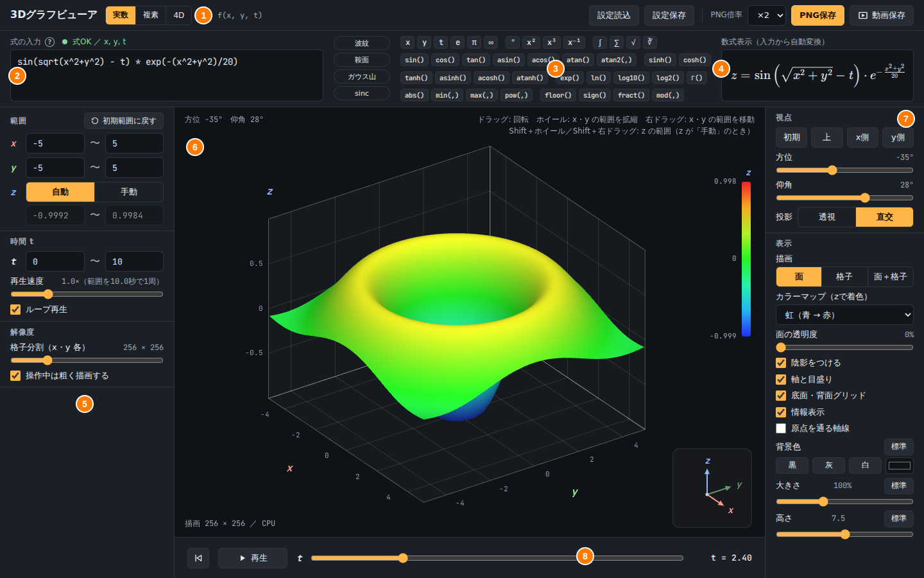Open the PNG倍率 ×2 dropdown

point(767,15)
